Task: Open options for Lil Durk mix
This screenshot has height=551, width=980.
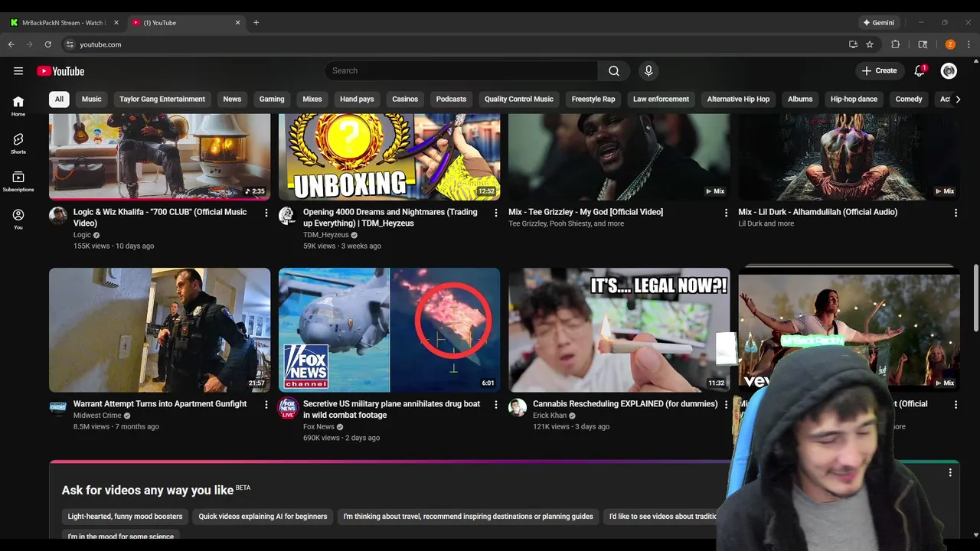Action: tap(955, 213)
